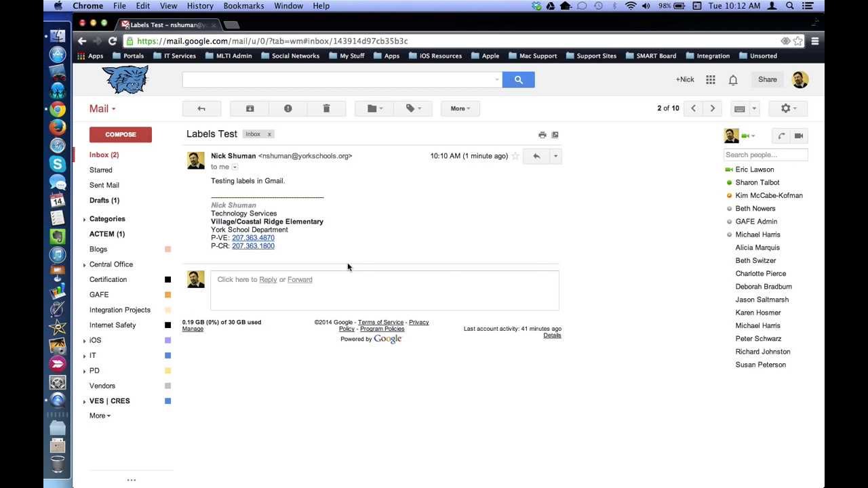Expand the Central Office label
868x488 pixels.
coord(85,265)
